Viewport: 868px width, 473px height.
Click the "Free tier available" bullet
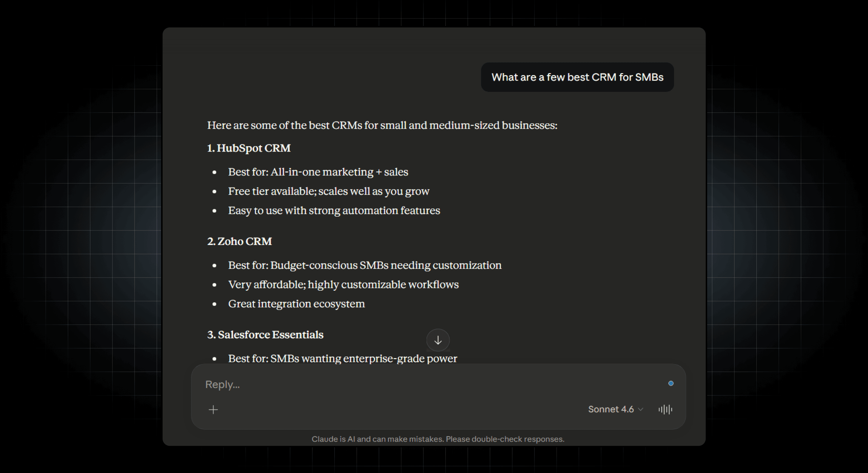(329, 191)
